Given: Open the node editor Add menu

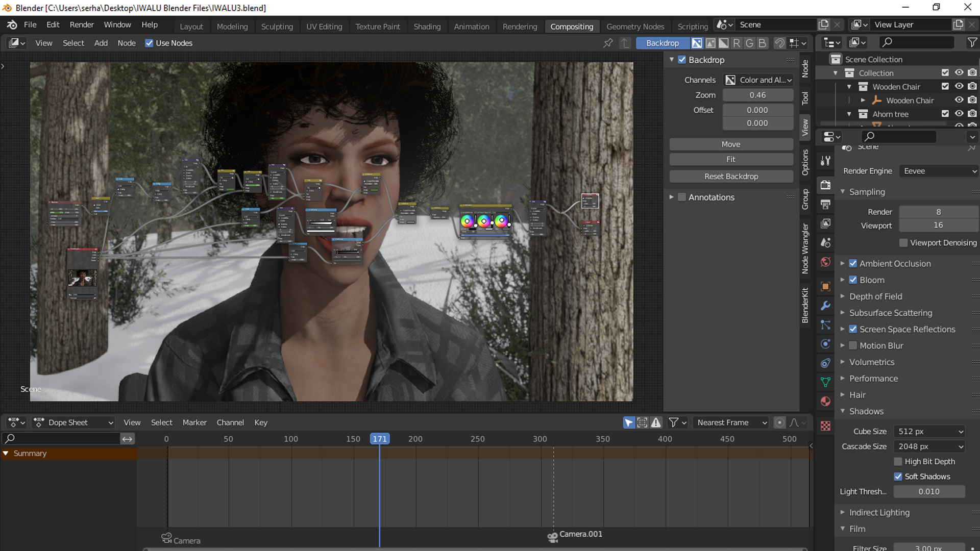Looking at the screenshot, I should click(101, 43).
